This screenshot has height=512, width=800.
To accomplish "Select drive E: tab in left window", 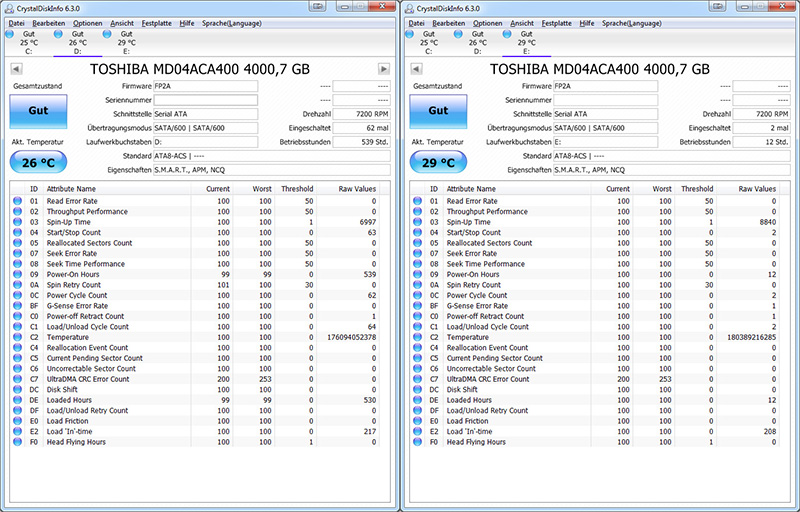I will 126,42.
